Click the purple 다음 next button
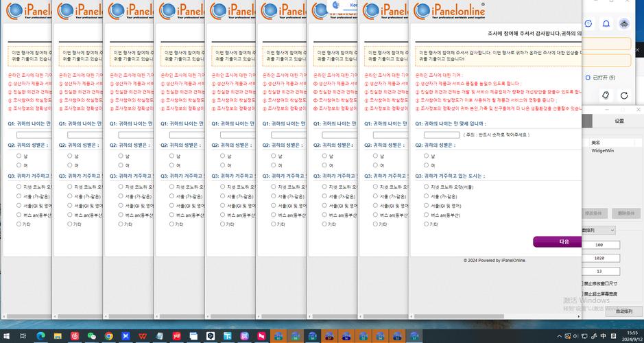 [558, 242]
